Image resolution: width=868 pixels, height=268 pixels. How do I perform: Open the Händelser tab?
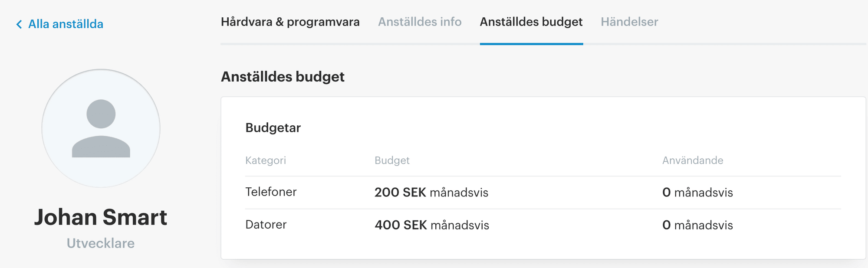(629, 22)
